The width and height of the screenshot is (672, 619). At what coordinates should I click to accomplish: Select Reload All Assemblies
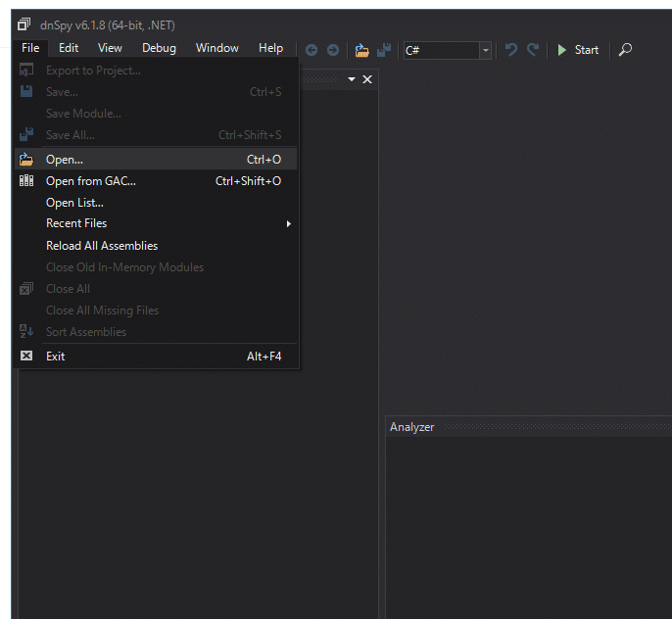[x=156, y=246]
